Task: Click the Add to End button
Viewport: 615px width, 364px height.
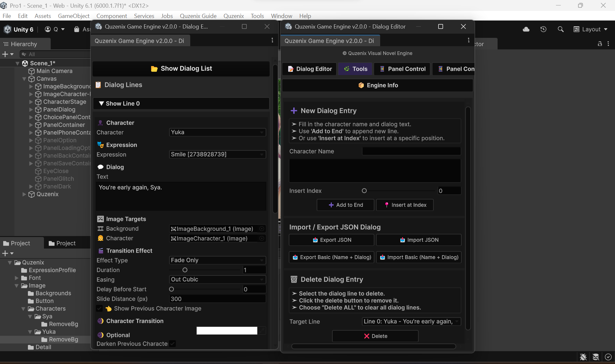Action: click(345, 205)
